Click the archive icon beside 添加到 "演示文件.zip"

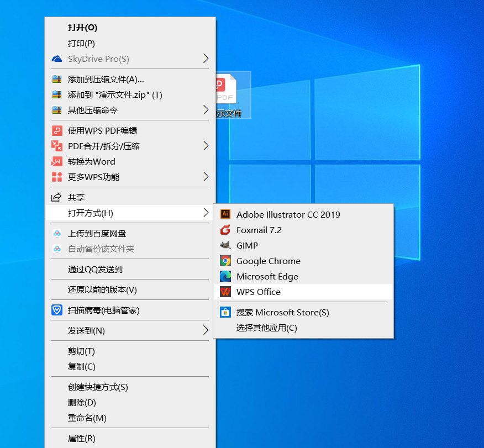tap(57, 94)
